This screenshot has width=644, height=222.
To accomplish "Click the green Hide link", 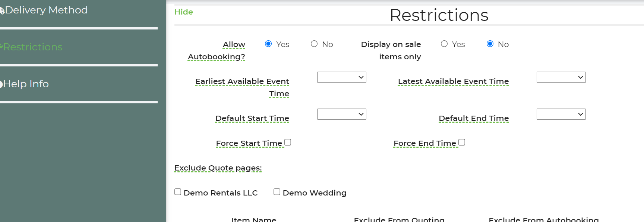I will [x=184, y=12].
